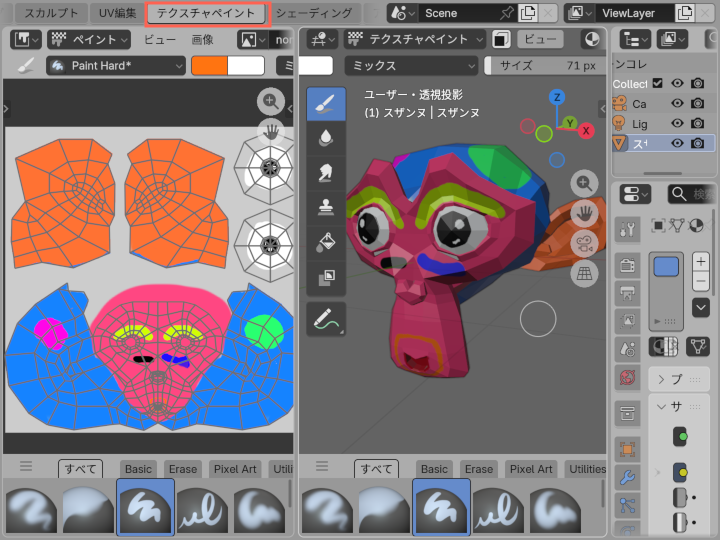
Task: Open the wrench Modifiers properties tab
Action: pyautogui.click(x=627, y=477)
